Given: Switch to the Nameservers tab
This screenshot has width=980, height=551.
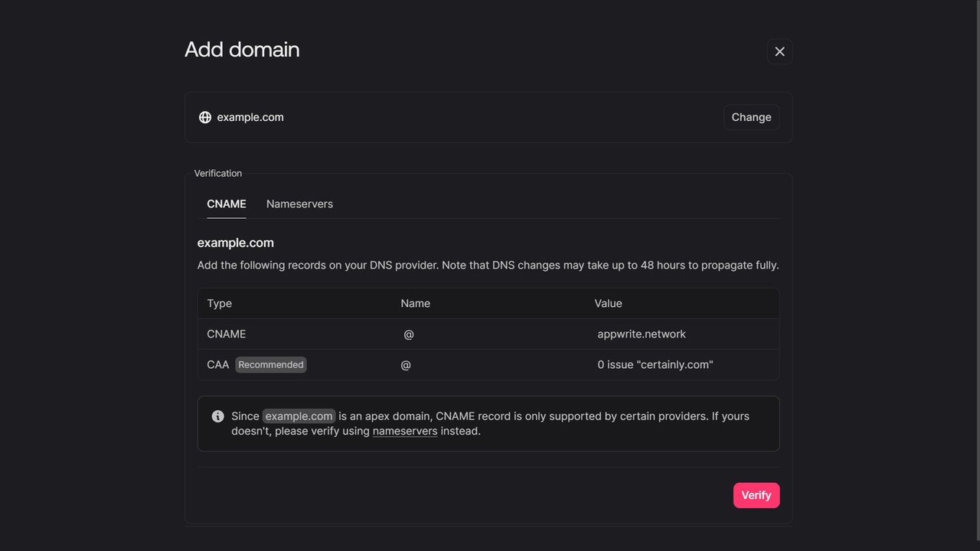Looking at the screenshot, I should (299, 204).
